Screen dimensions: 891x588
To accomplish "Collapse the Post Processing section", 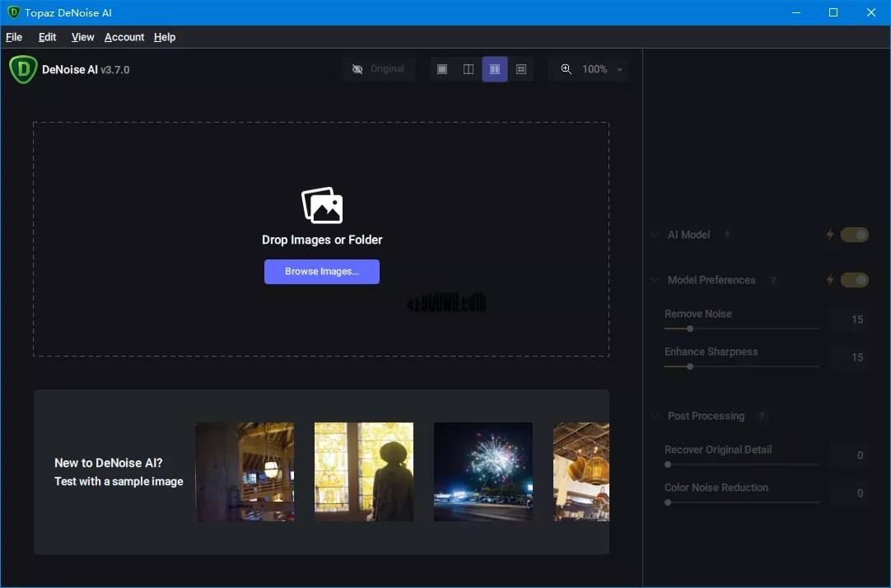I will [x=655, y=416].
